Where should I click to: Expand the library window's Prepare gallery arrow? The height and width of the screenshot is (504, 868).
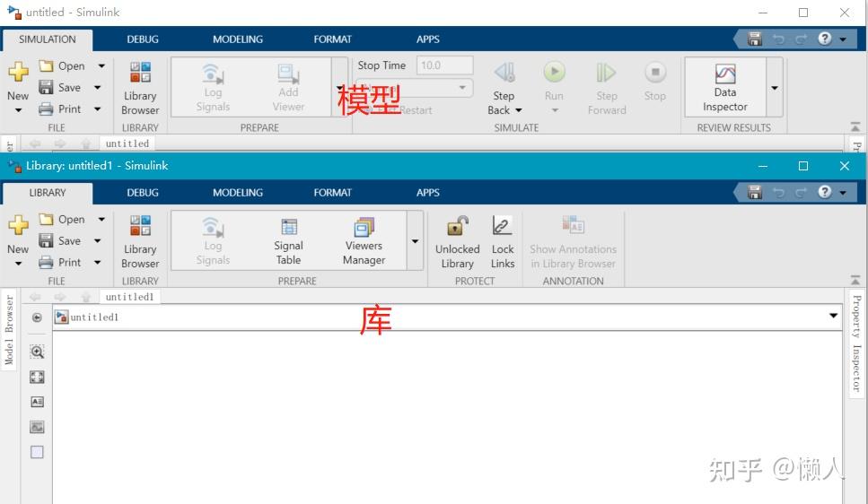[x=415, y=241]
